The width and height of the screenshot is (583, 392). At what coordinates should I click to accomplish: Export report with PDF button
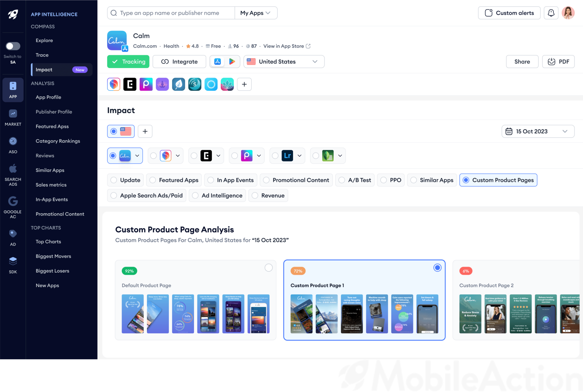click(x=558, y=61)
